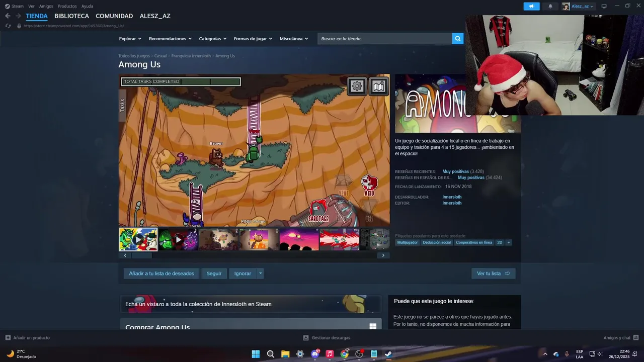Go back with the left arrow
Viewport: 644px width, 362px height.
[8, 16]
